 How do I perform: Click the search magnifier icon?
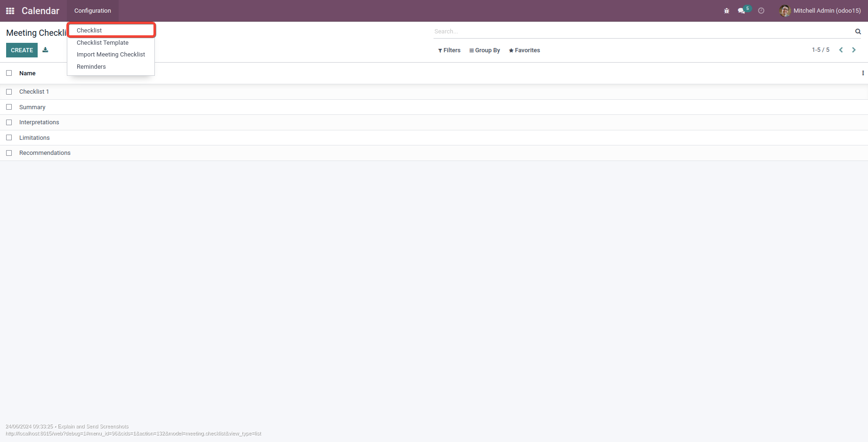point(858,32)
